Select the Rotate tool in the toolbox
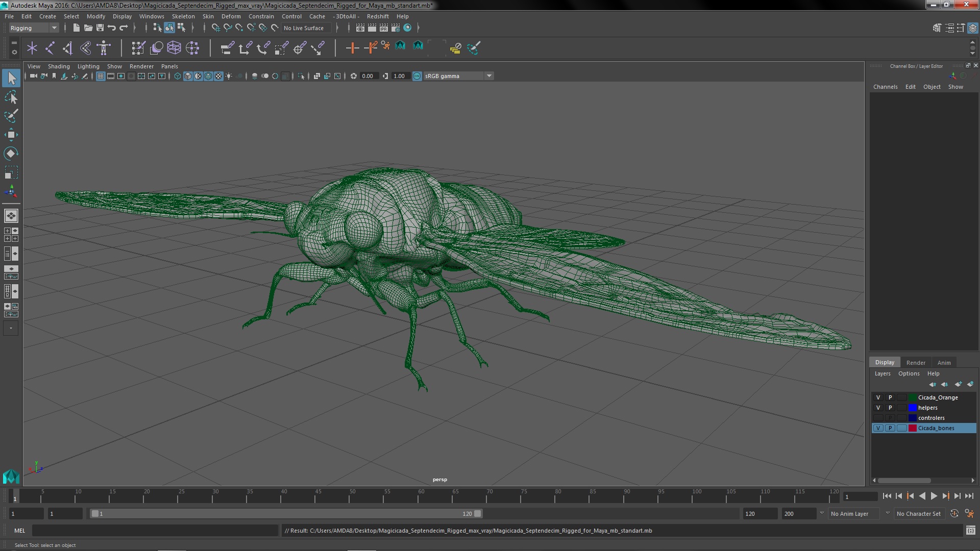 pyautogui.click(x=11, y=154)
